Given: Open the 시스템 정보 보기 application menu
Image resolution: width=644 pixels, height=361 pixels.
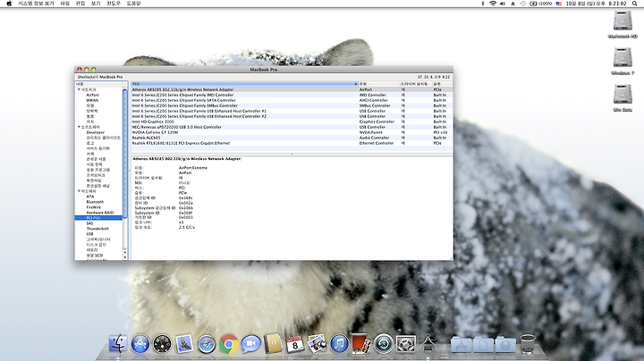Looking at the screenshot, I should (x=36, y=4).
